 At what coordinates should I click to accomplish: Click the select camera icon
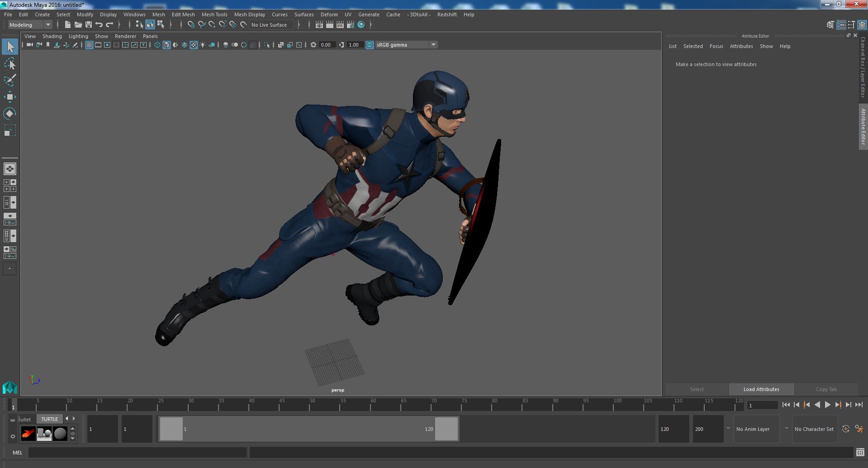tap(29, 45)
